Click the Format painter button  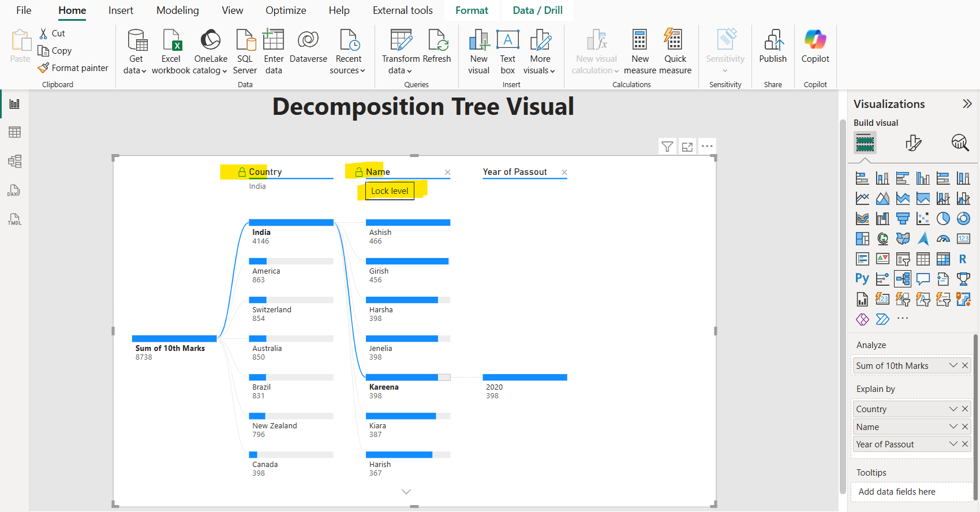[x=73, y=68]
